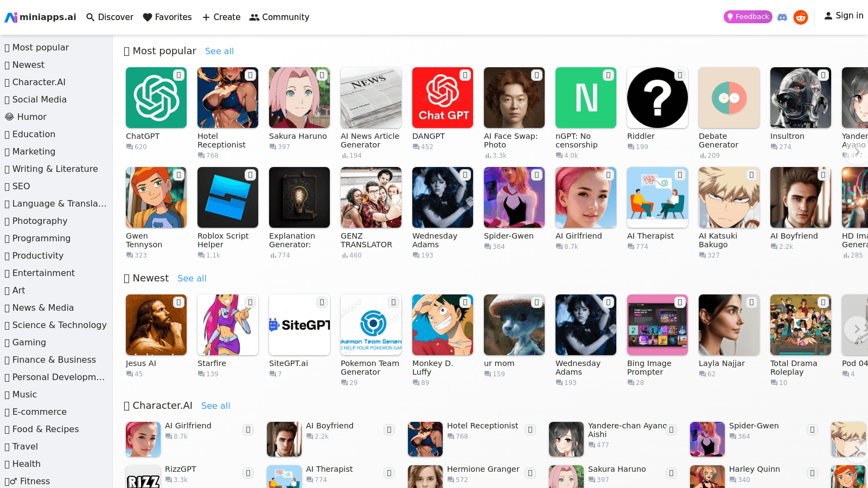Open Hotel Receptionist in Character.AI list
Image resolution: width=868 pixels, height=488 pixels.
472,439
